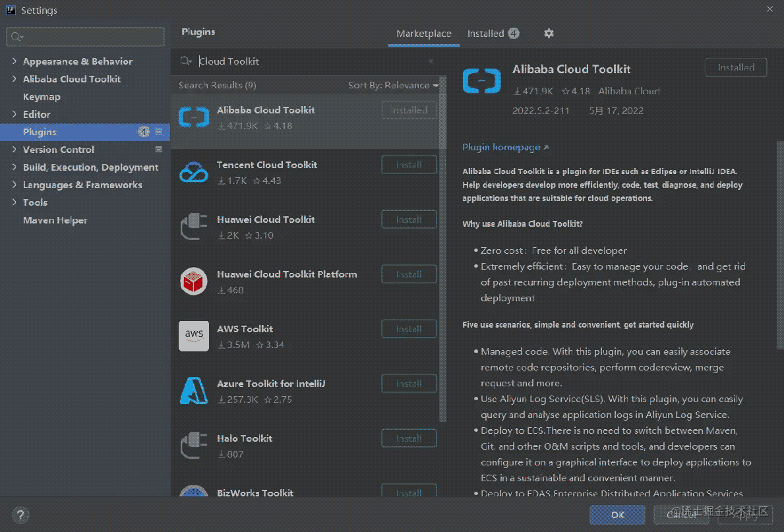Click the project-level icon next to Plugins
The width and height of the screenshot is (784, 532).
[159, 131]
